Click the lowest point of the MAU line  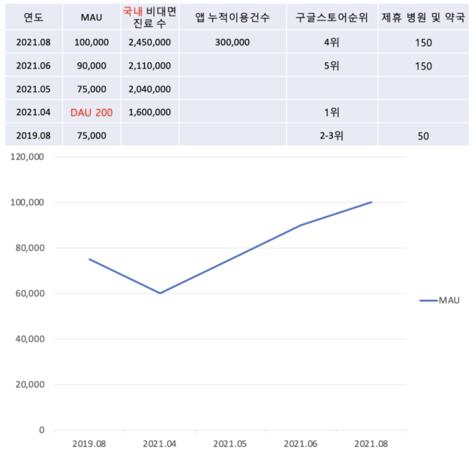(x=161, y=293)
